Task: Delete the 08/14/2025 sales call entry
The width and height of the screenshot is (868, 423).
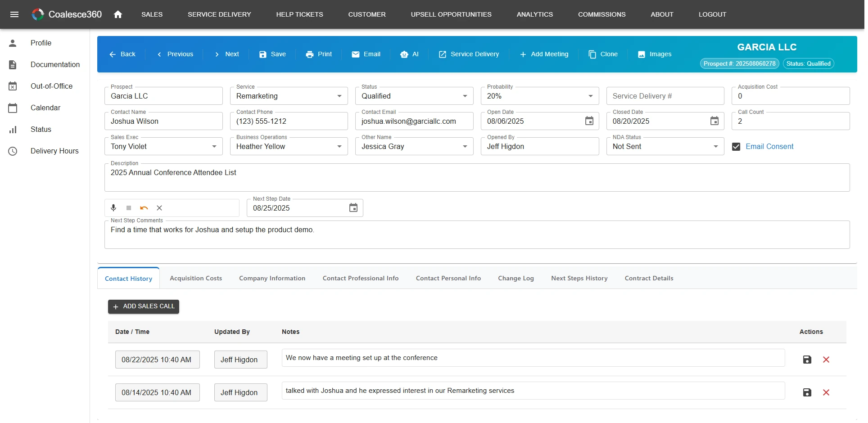Action: pyautogui.click(x=826, y=392)
